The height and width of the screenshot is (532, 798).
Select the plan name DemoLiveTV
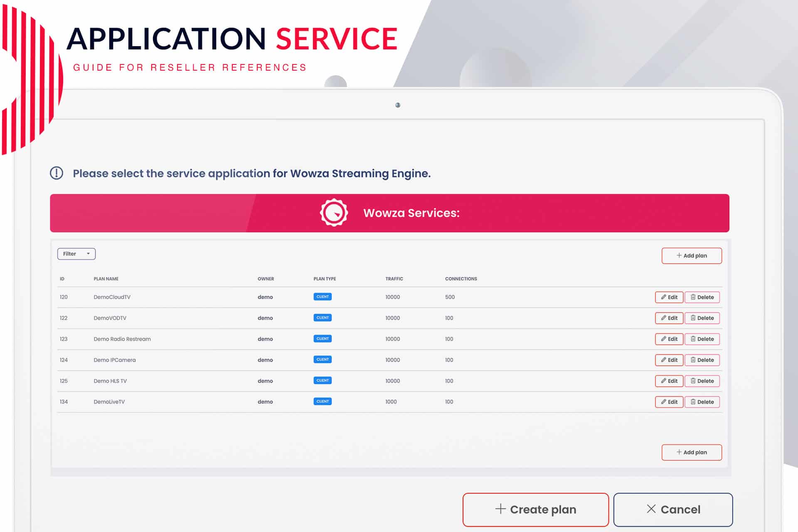109,402
